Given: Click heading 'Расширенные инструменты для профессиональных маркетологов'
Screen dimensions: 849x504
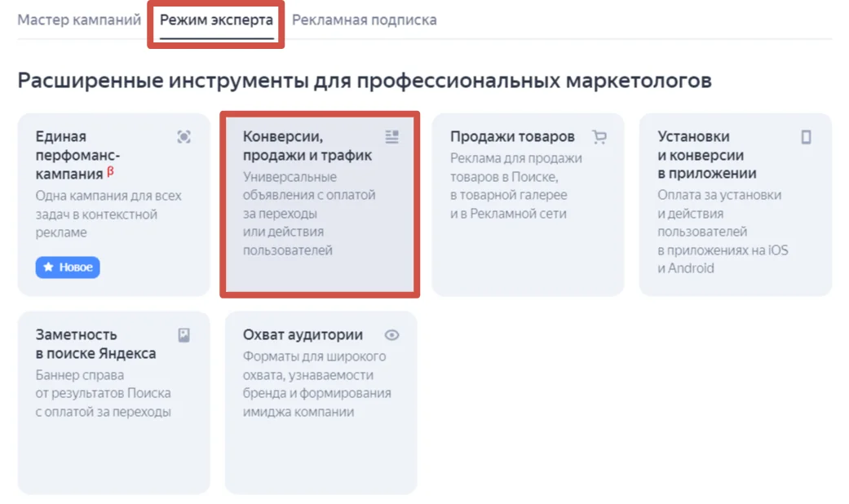Looking at the screenshot, I should click(x=365, y=81).
